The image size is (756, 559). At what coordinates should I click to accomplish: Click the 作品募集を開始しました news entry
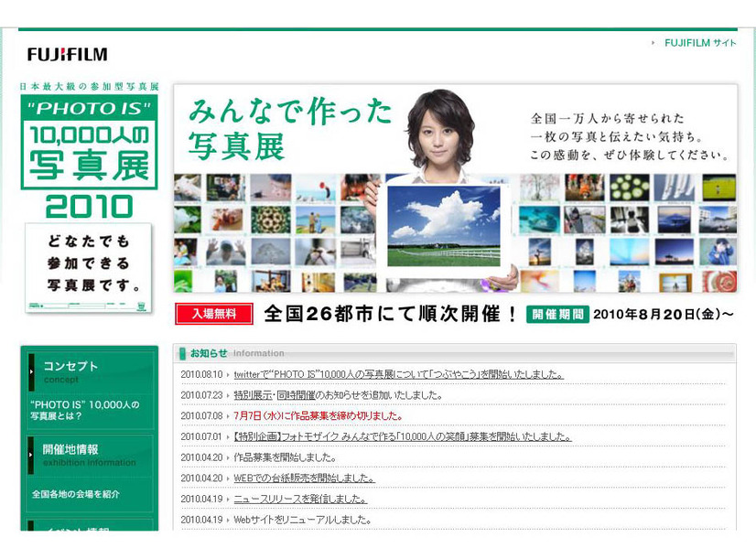coord(285,457)
